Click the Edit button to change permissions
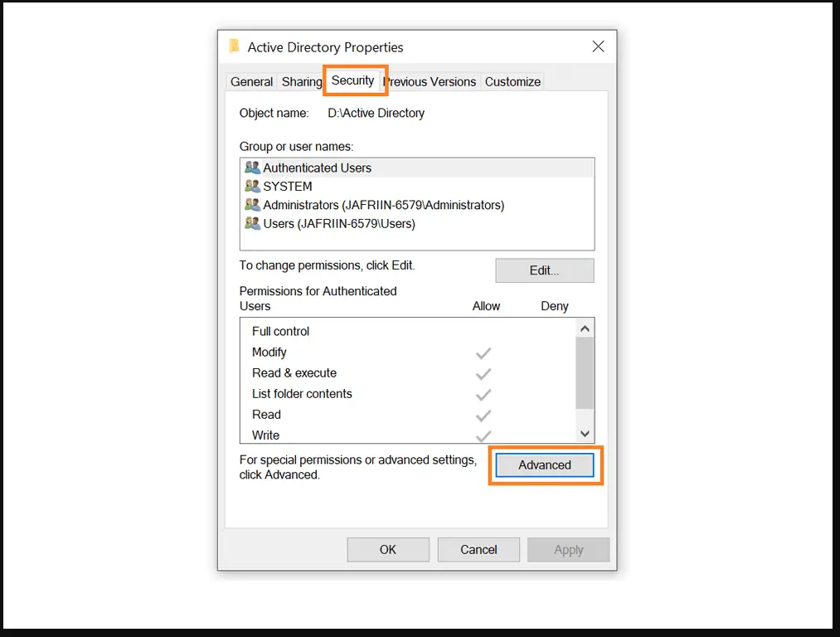The image size is (840, 637). (x=544, y=270)
